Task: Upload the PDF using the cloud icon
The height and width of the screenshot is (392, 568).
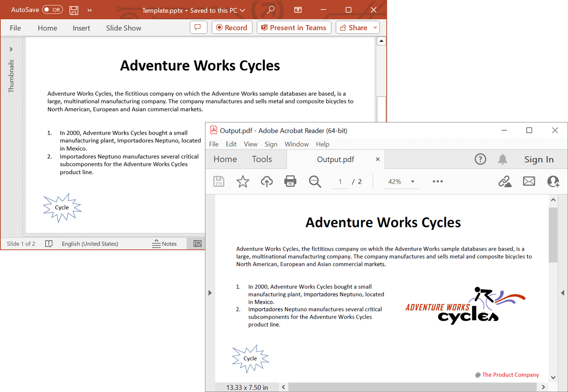Action: pos(267,181)
